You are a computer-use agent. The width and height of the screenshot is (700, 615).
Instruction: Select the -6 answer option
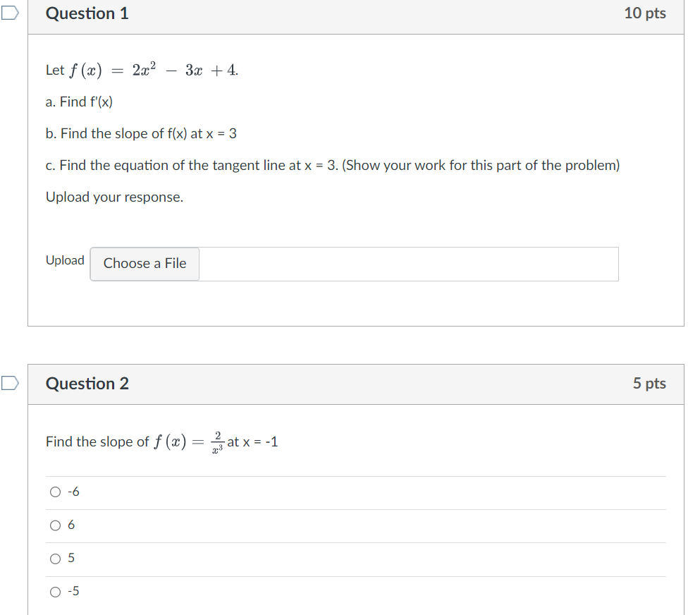tap(56, 492)
